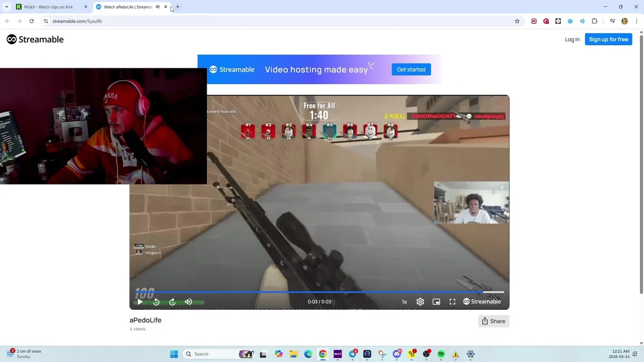Image resolution: width=644 pixels, height=362 pixels.
Task: Mute the video with the speaker icon
Action: point(188,302)
